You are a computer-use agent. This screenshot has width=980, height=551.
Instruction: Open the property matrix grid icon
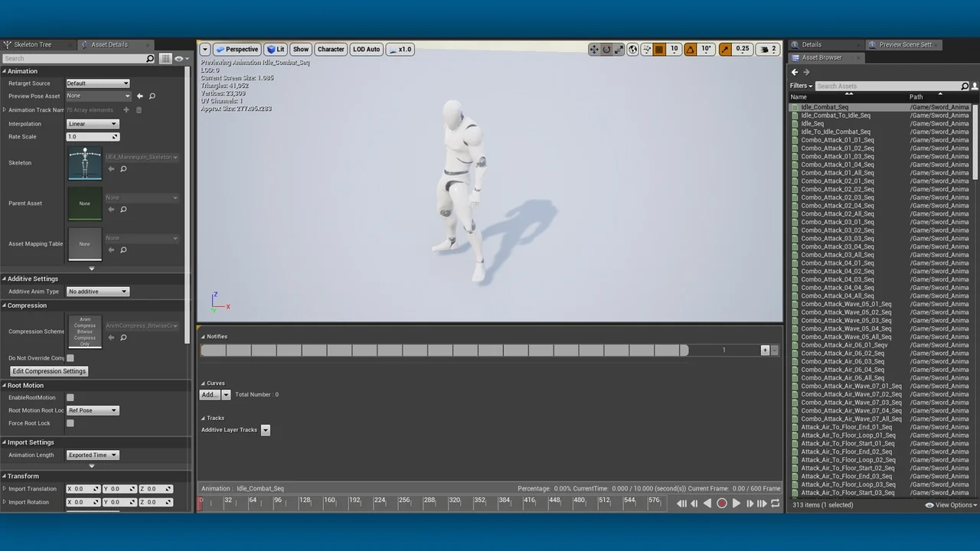coord(165,58)
